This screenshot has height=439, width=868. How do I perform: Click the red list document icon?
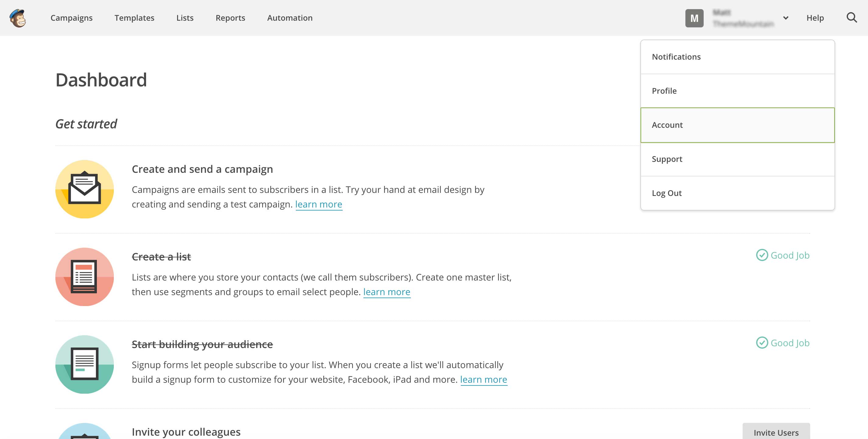pyautogui.click(x=85, y=277)
